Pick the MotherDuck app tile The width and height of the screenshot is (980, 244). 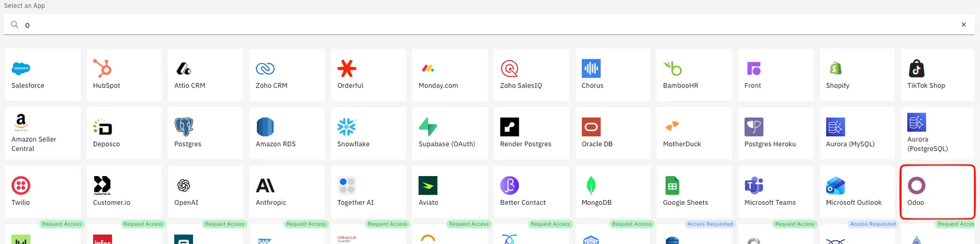695,133
